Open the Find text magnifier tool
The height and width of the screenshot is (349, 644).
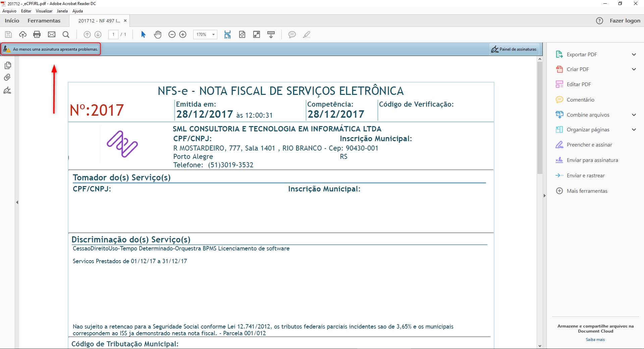click(66, 35)
